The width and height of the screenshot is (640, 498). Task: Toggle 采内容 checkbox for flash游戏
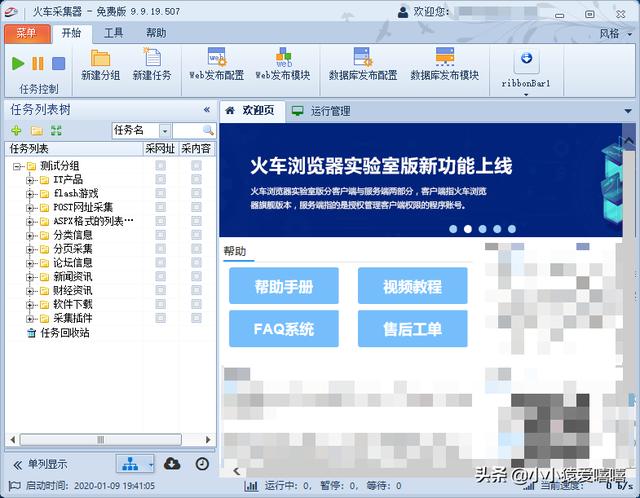tap(196, 193)
